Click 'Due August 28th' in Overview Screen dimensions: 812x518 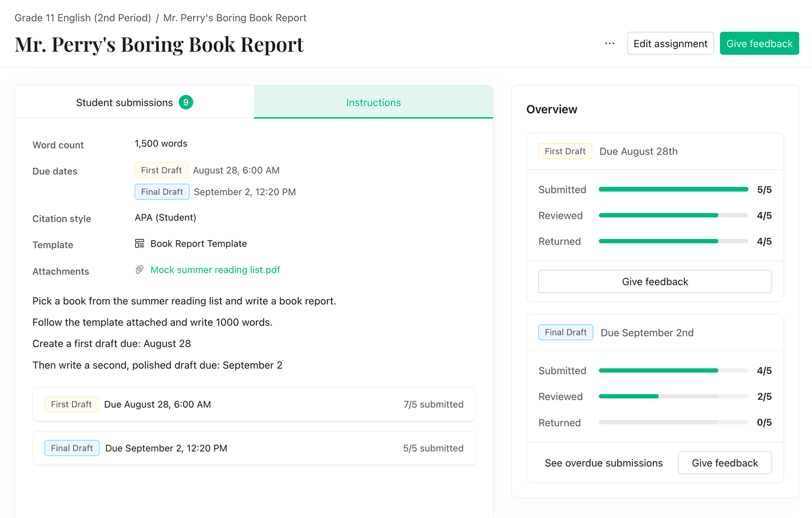[638, 152]
